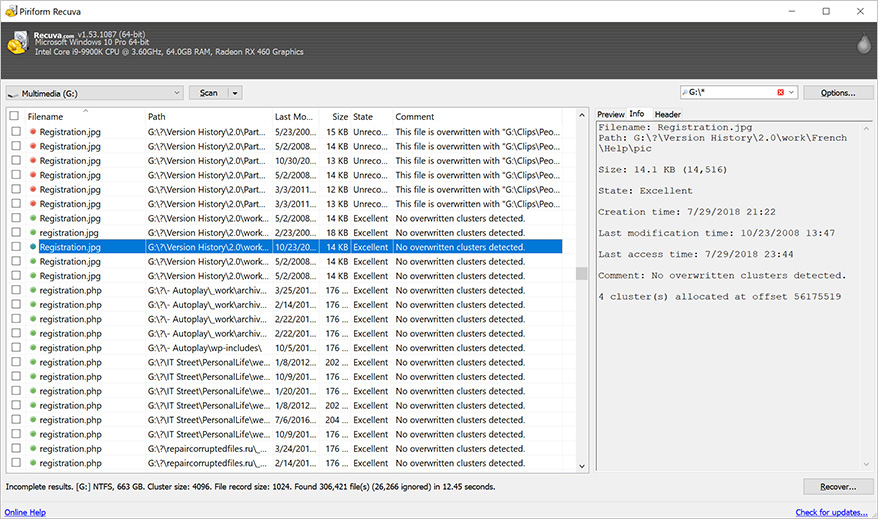Click the green status dot of the 18 KB registration.jpg

point(33,232)
